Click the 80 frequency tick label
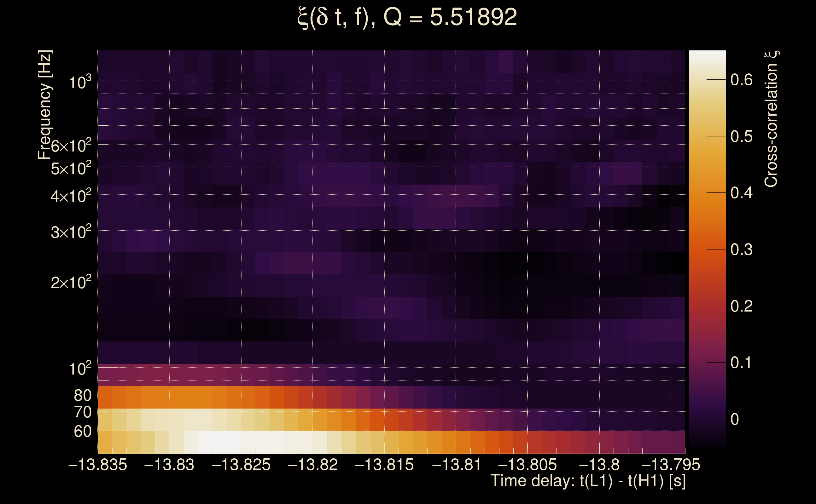This screenshot has height=504, width=816. coord(82,396)
